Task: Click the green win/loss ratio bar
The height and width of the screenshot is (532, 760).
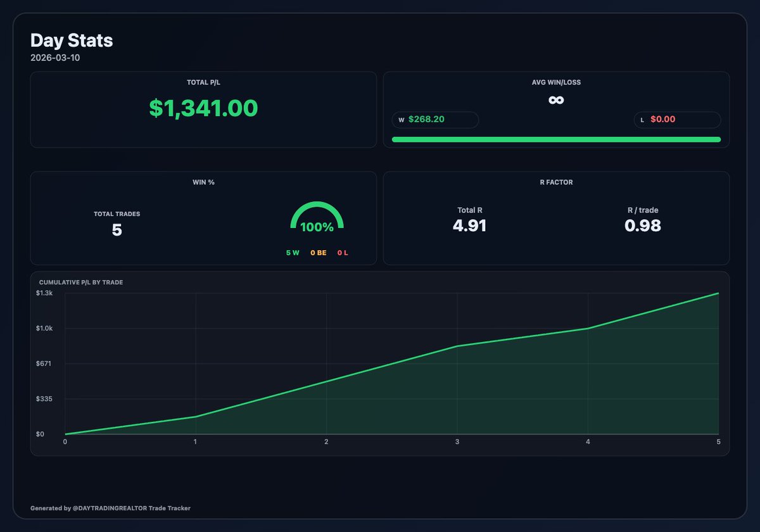Action: click(556, 139)
